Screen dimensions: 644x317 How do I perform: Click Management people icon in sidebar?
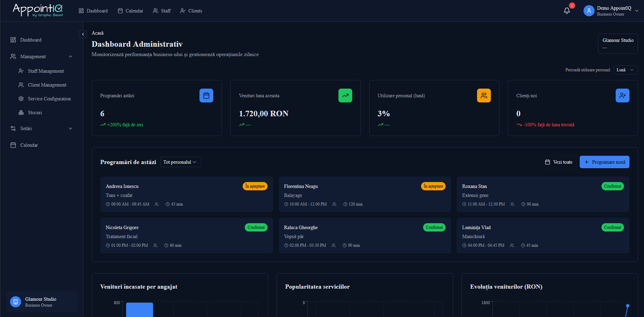pyautogui.click(x=13, y=56)
